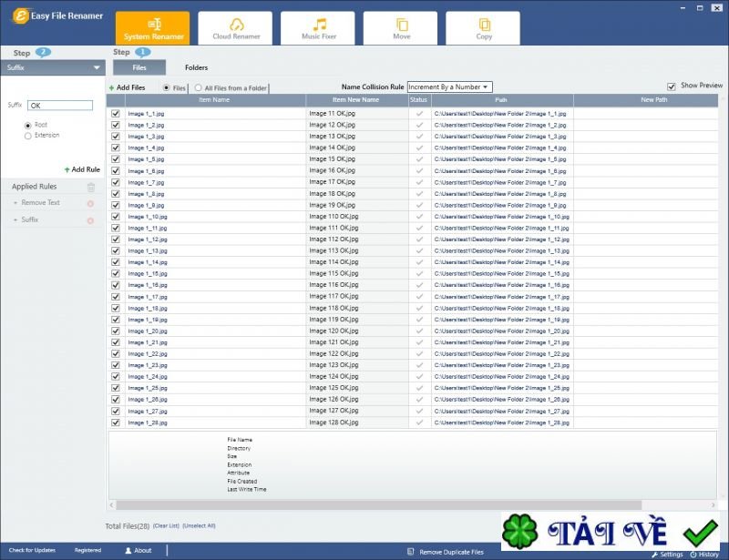Select the Files sub-tab

(x=139, y=67)
